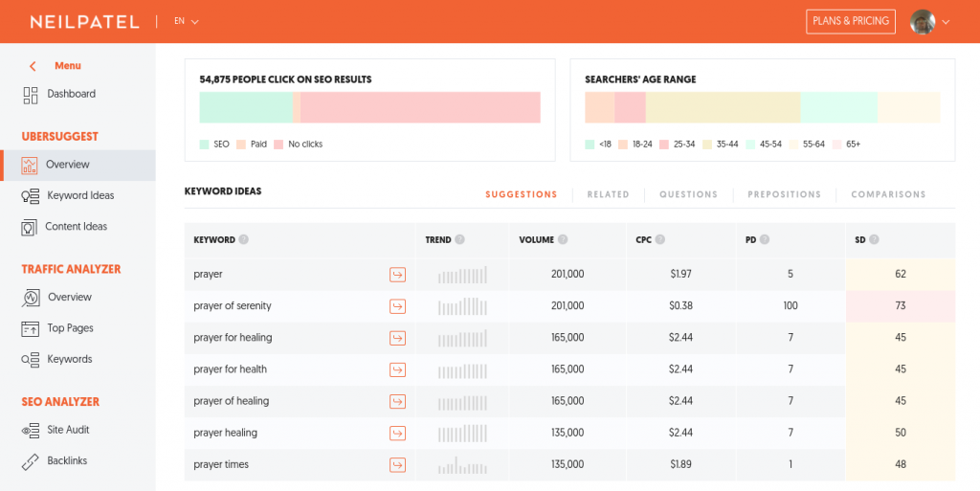Click the 45-54 age legend swatch

[x=751, y=145]
